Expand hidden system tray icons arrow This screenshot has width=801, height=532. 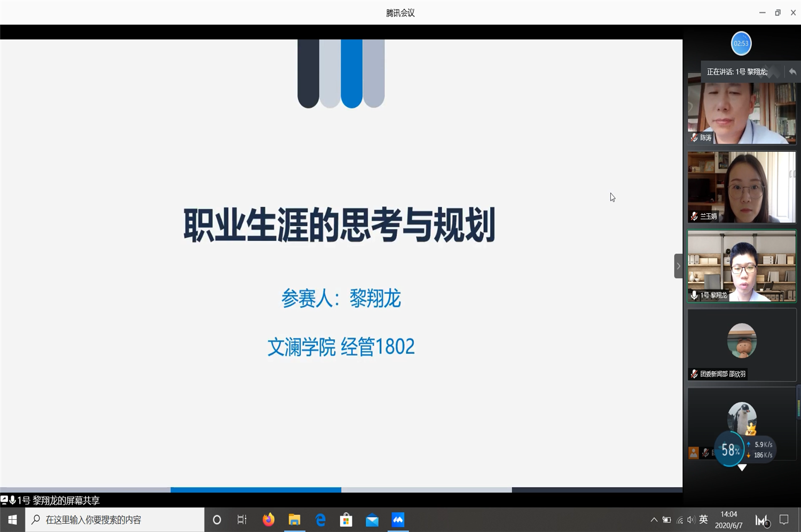click(654, 520)
